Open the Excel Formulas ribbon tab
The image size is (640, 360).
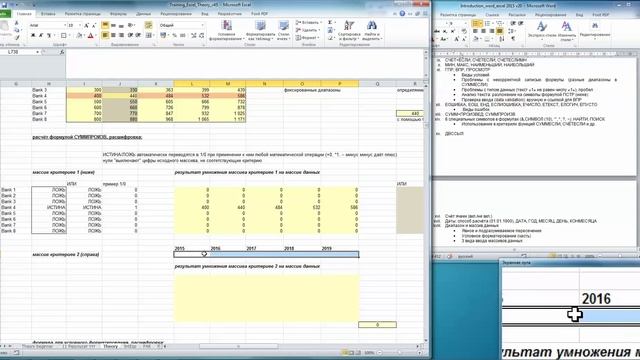click(x=118, y=14)
